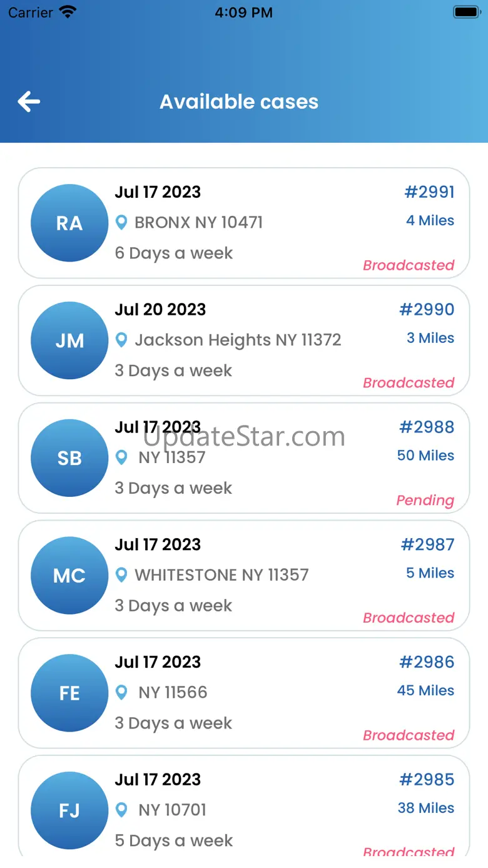Viewport: 488px width, 868px height.
Task: Select case number #2988
Action: pos(427,427)
